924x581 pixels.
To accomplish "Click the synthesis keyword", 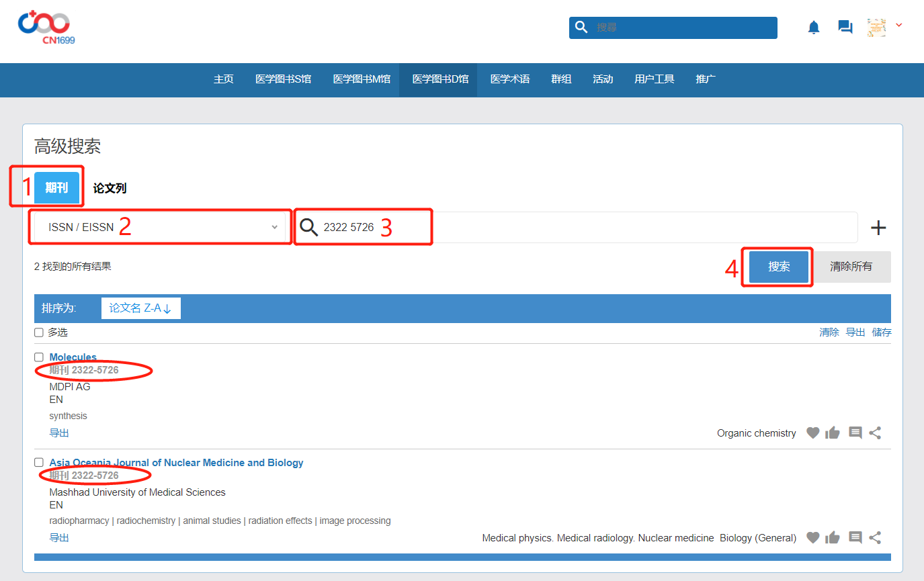I will point(68,416).
